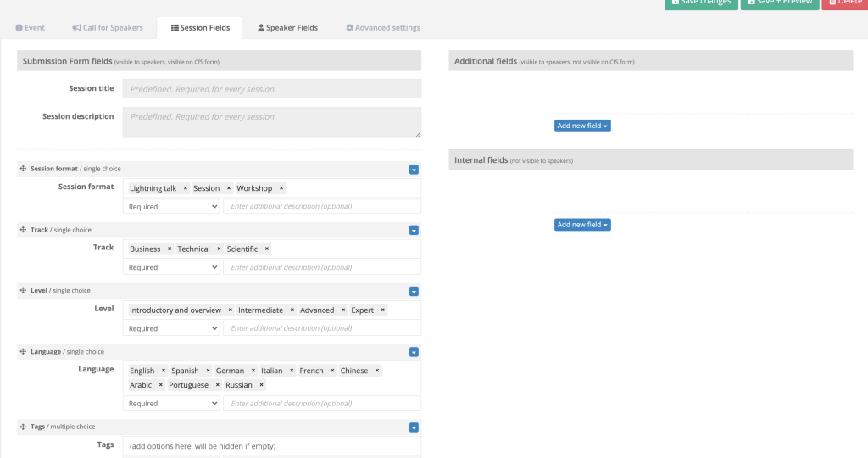
Task: Remove the Lightning talk option tag
Action: [x=185, y=188]
